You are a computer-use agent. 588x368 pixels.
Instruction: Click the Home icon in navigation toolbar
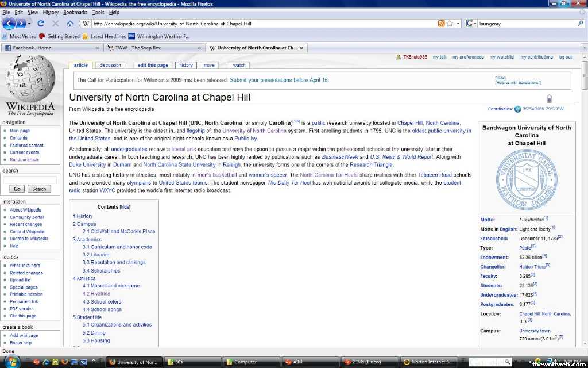click(70, 24)
